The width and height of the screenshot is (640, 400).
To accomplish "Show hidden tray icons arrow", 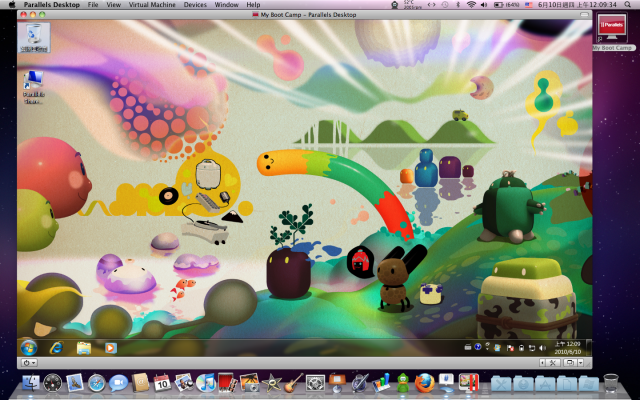I will click(487, 347).
